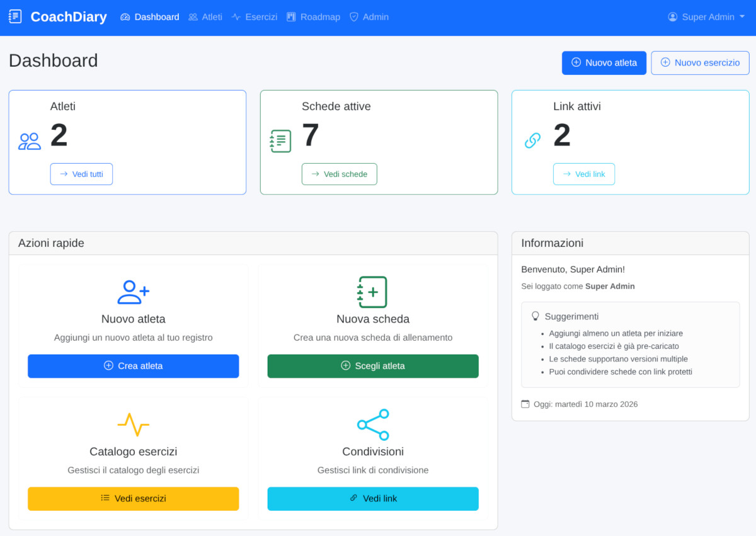Click the calendar icon next to today's date

point(525,404)
